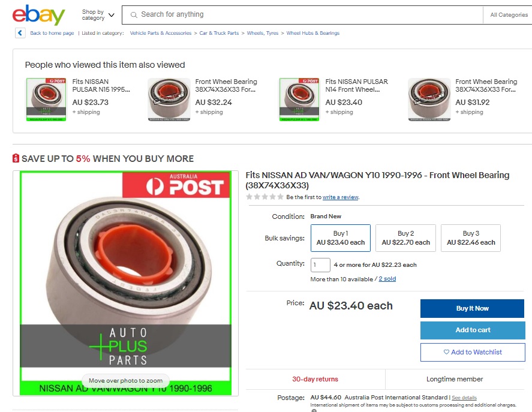Open the Car & Truck Parts breadcrumb
The height and width of the screenshot is (412, 532).
219,33
